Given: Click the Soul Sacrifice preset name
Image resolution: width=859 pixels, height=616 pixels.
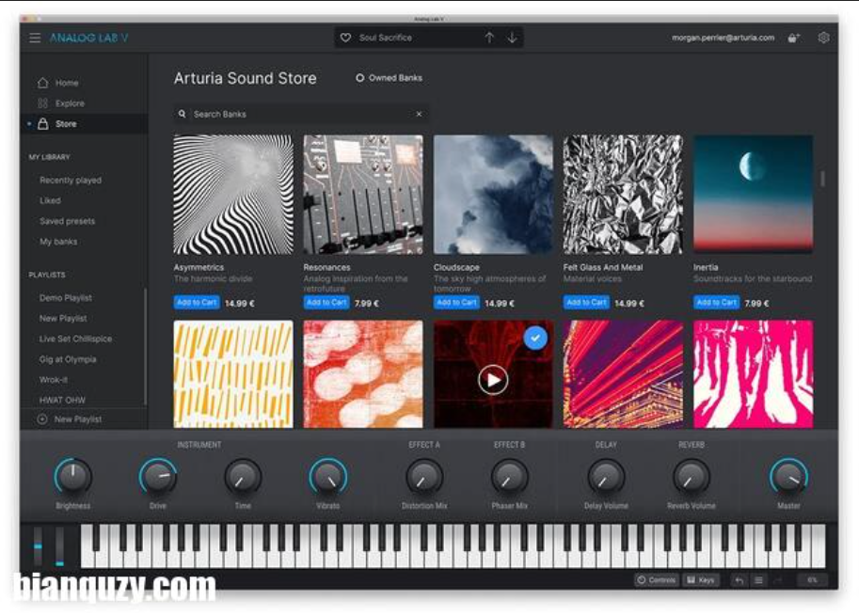Looking at the screenshot, I should point(386,38).
